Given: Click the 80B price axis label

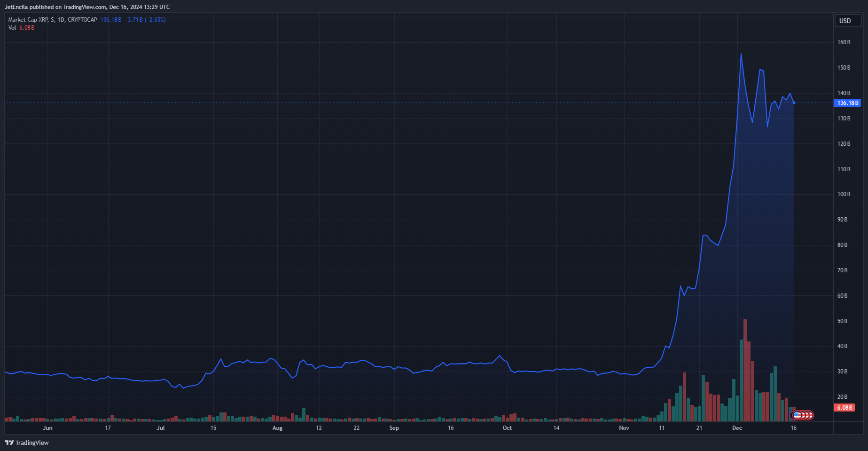Looking at the screenshot, I should [843, 245].
